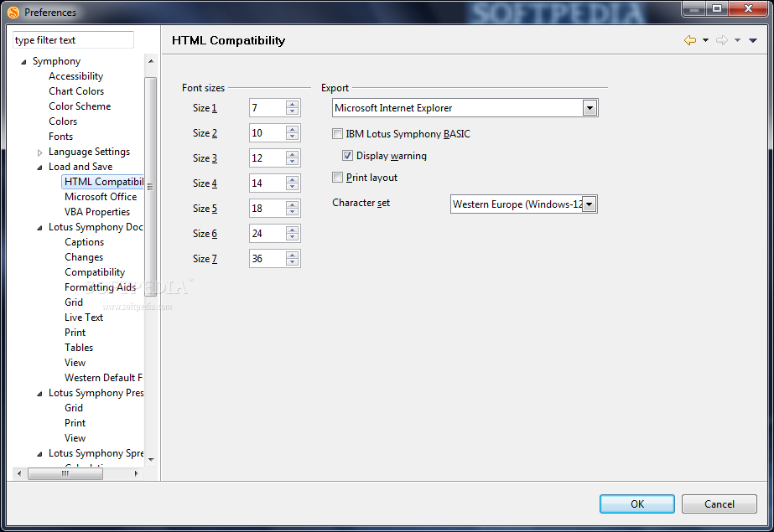774x532 pixels.
Task: Select Microsoft Office tree item
Action: 100,197
